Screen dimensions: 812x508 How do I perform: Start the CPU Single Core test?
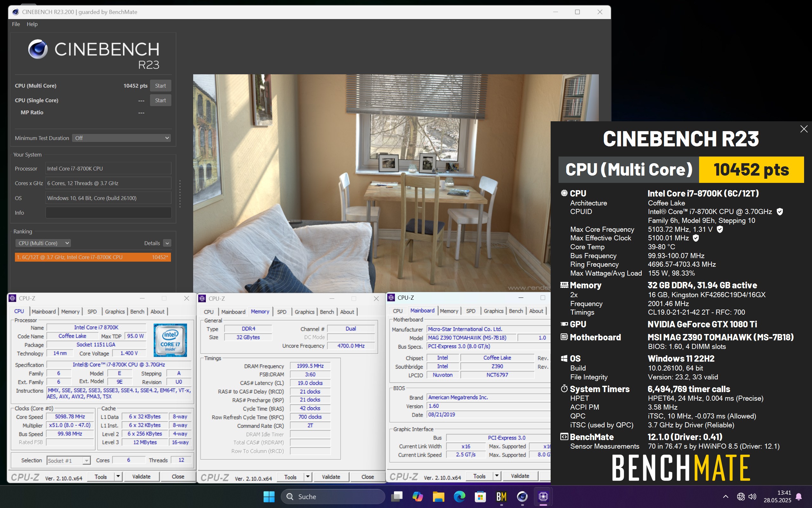pyautogui.click(x=160, y=100)
